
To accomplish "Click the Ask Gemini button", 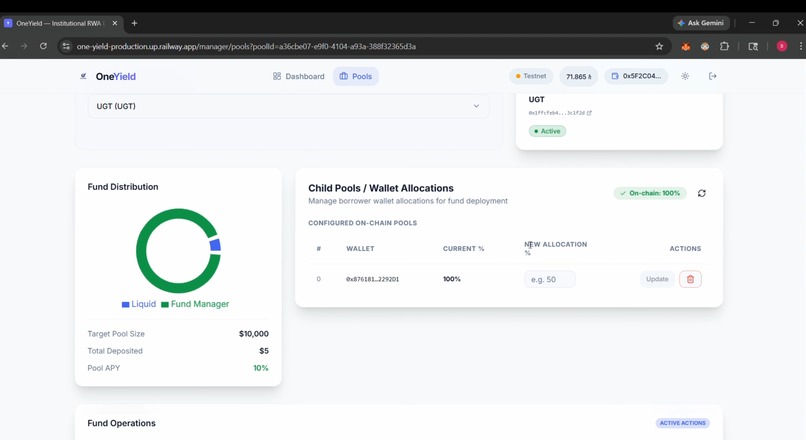I will click(701, 23).
